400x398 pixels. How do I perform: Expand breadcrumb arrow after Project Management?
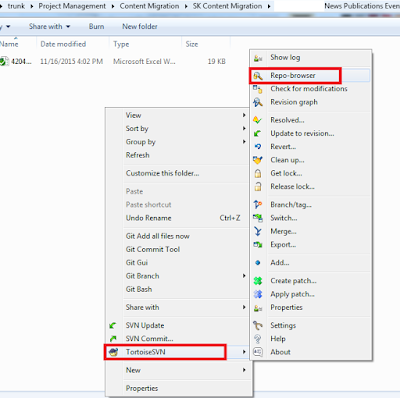point(113,6)
